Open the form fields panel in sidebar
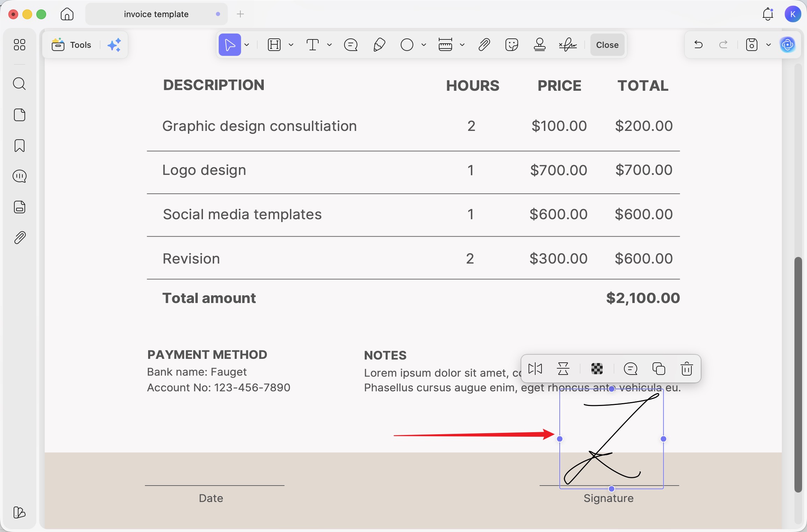807x532 pixels. pos(20,207)
